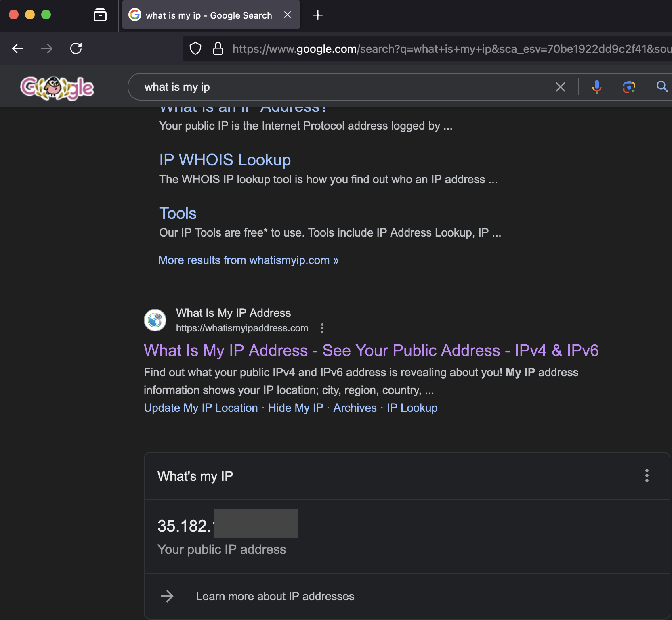The height and width of the screenshot is (620, 672).
Task: Open the tab overview icon in titlebar
Action: tap(100, 15)
